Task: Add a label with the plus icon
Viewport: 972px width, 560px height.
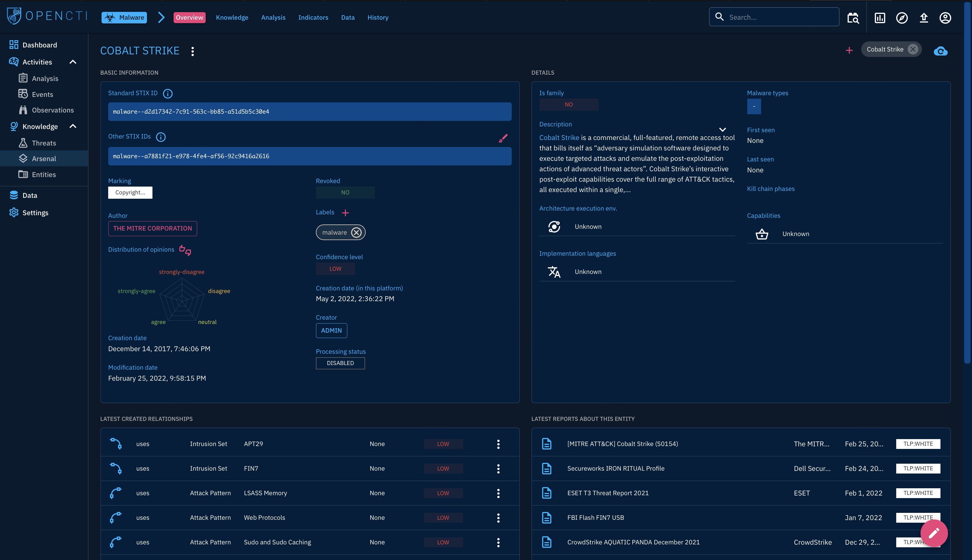Action: click(x=345, y=213)
